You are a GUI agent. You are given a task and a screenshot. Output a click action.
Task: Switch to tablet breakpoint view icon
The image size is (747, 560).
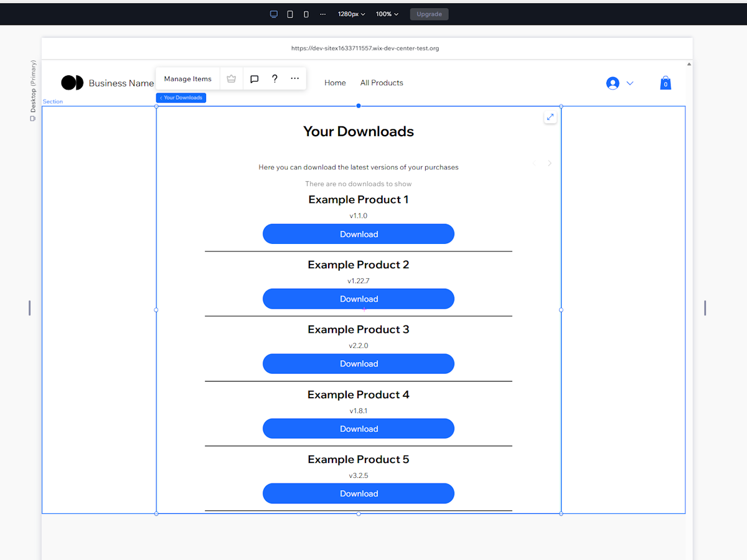point(290,14)
